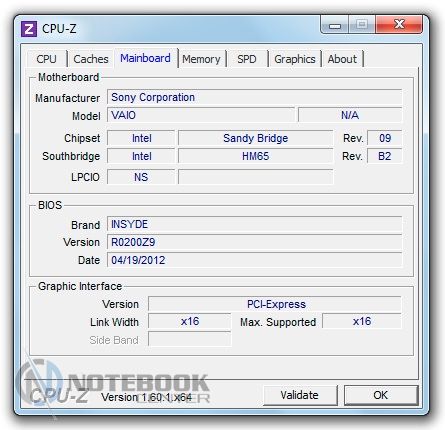Screen dimensions: 445x430
Task: Click the BIOS date 04/19/2012 field
Action: click(255, 260)
